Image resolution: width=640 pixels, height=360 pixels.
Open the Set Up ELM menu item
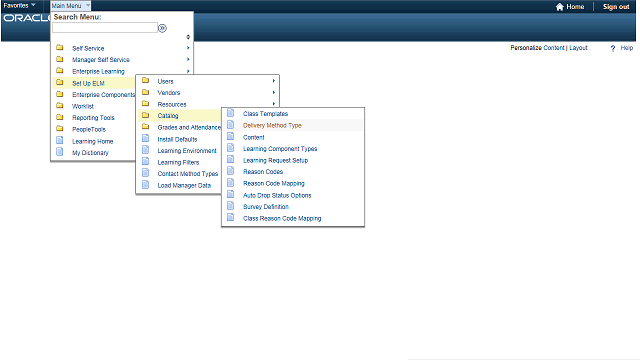pos(89,83)
